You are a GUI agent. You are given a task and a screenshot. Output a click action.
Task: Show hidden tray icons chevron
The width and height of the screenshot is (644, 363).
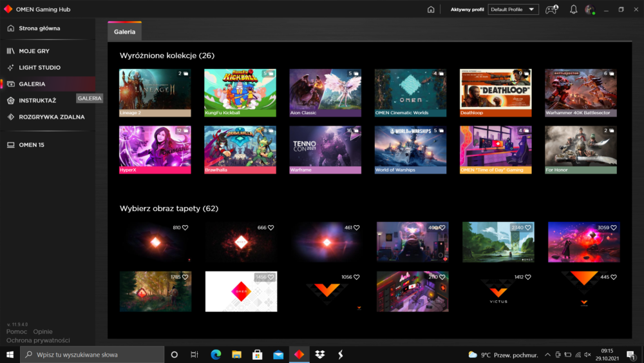(x=547, y=355)
